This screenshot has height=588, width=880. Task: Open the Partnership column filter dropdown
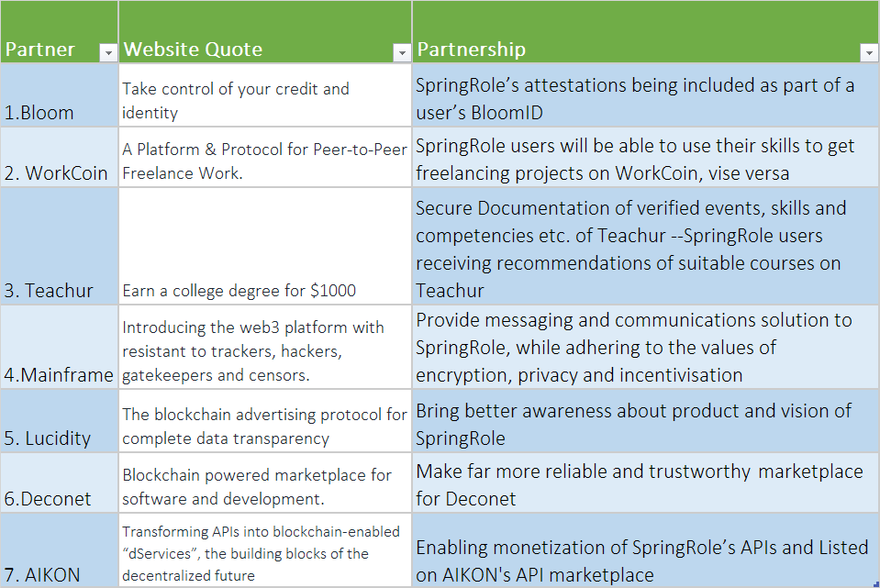(x=869, y=53)
